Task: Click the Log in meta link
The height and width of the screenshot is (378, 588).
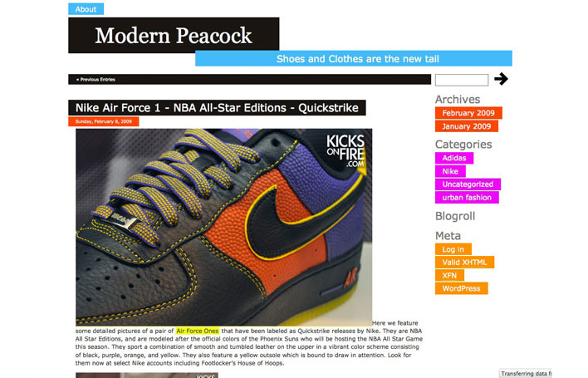Action: [453, 249]
